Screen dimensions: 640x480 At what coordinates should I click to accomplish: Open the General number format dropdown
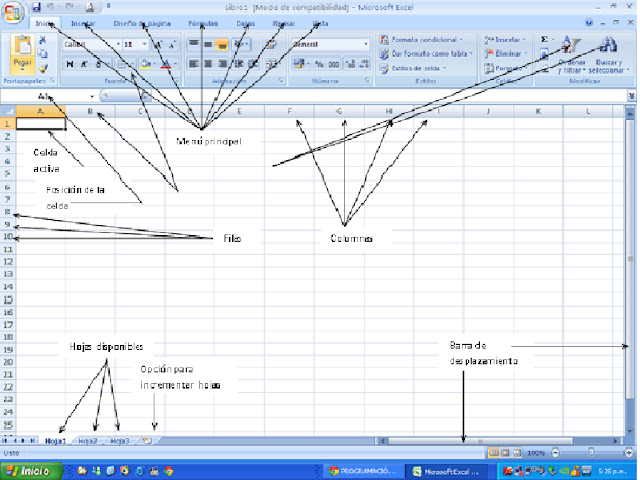coord(330,44)
